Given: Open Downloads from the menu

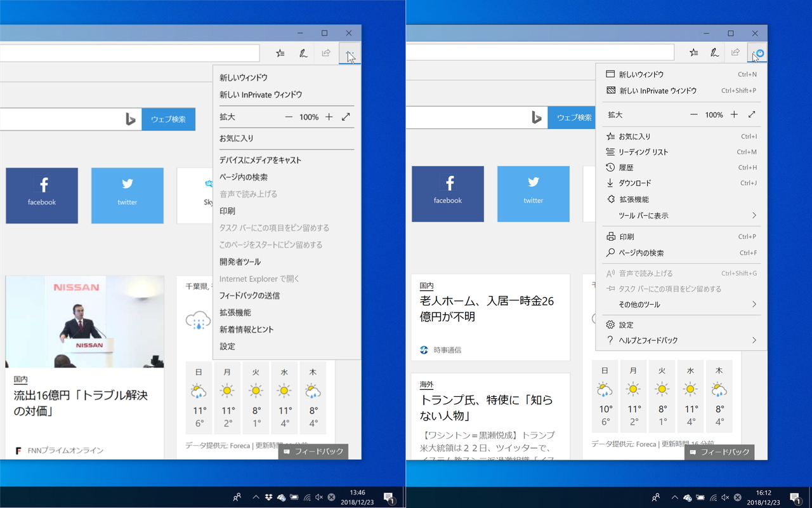Looking at the screenshot, I should tap(634, 183).
